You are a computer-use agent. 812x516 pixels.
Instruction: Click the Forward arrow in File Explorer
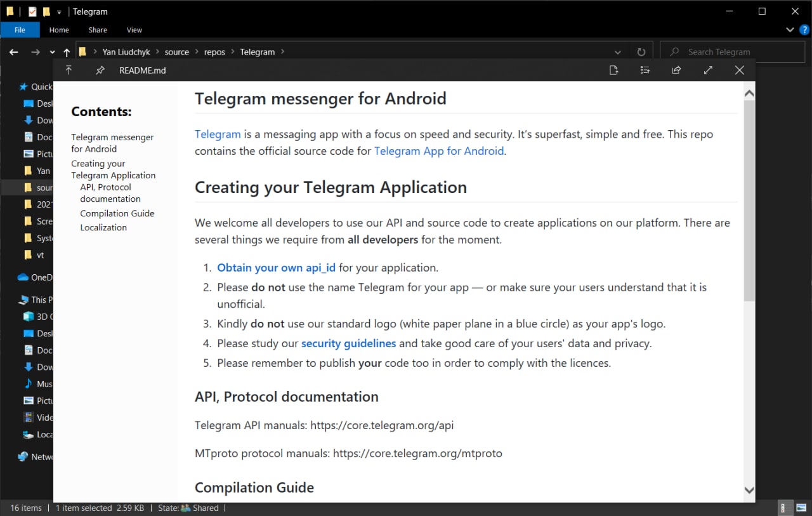[x=36, y=52]
